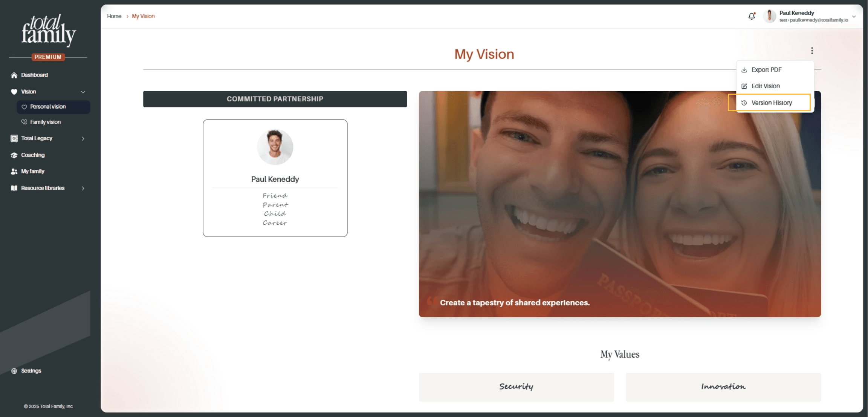Click the Home breadcrumb link
868x417 pixels.
point(114,16)
